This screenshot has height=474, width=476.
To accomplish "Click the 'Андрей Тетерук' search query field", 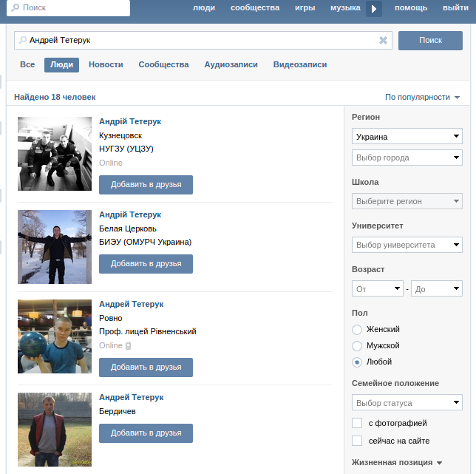I will [x=203, y=40].
